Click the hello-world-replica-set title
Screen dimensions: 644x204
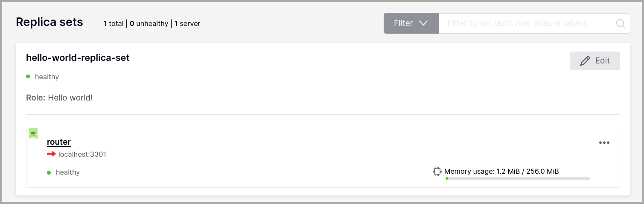[x=78, y=57]
